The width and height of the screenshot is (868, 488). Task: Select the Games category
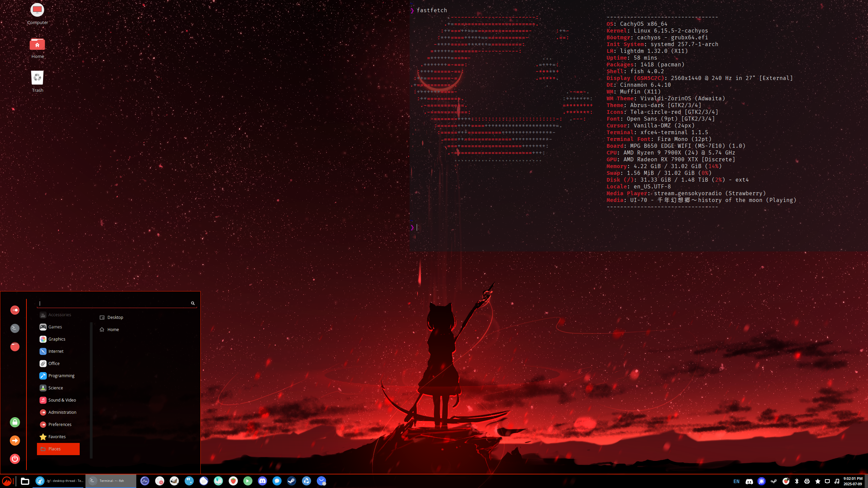pos(58,327)
